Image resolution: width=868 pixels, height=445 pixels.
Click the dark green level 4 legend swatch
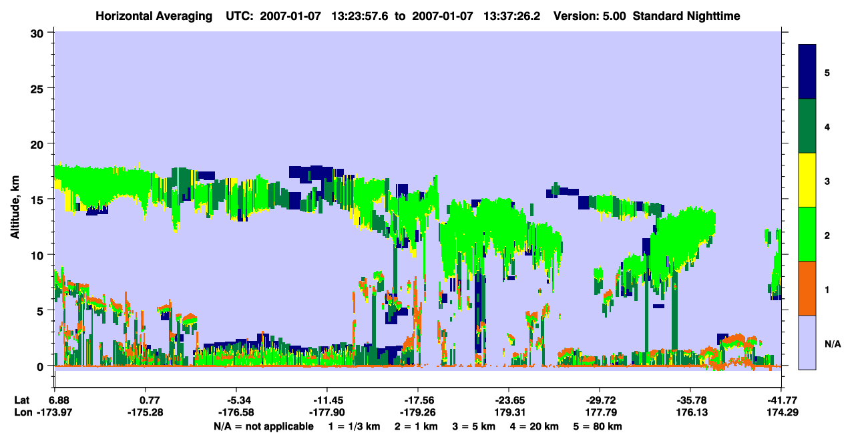(x=807, y=126)
